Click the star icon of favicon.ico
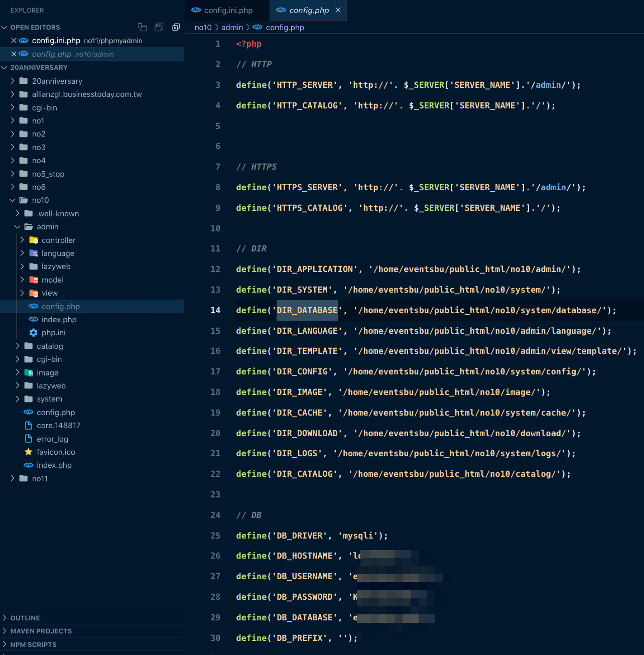 point(29,452)
